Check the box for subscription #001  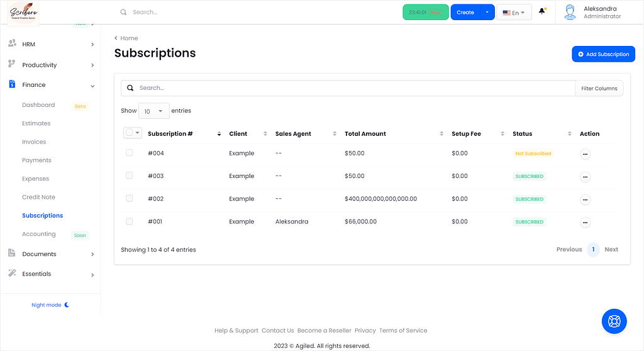pyautogui.click(x=130, y=221)
